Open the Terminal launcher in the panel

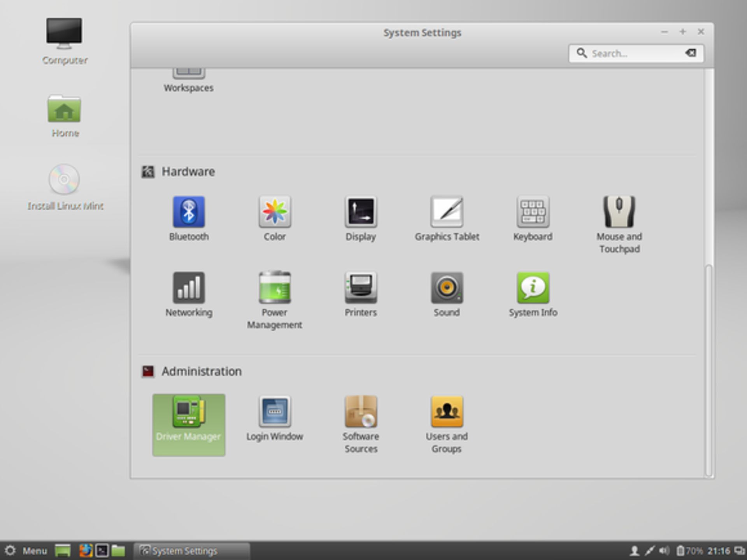(x=102, y=550)
